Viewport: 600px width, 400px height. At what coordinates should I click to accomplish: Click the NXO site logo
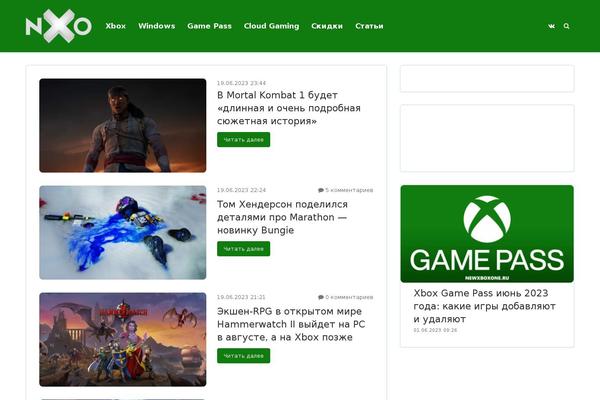(x=59, y=26)
